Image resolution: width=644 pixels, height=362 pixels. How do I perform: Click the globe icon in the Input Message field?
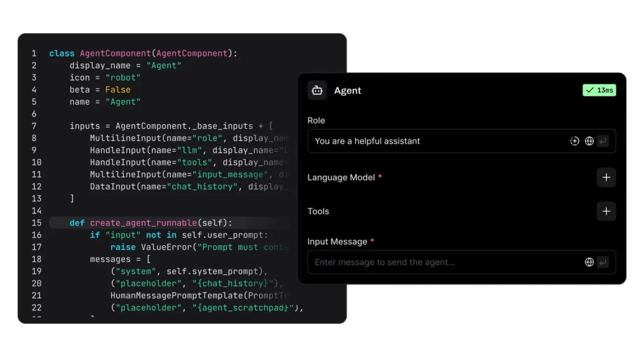pos(589,262)
